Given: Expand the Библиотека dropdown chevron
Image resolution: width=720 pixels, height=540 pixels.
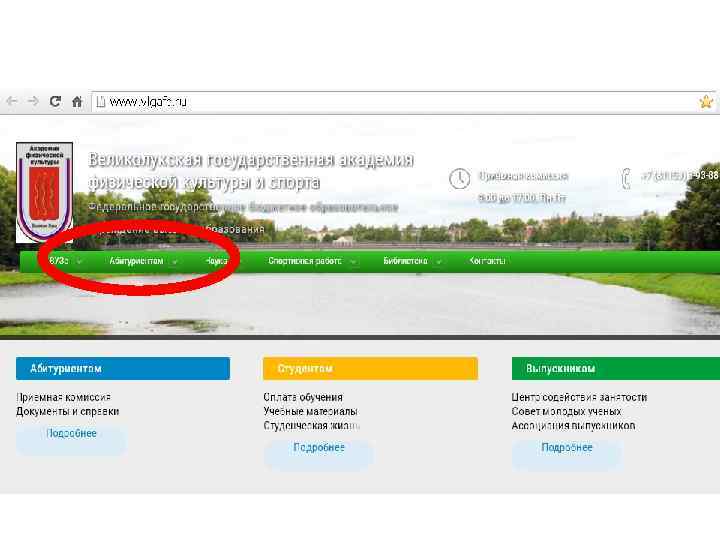Looking at the screenshot, I should click(x=439, y=262).
